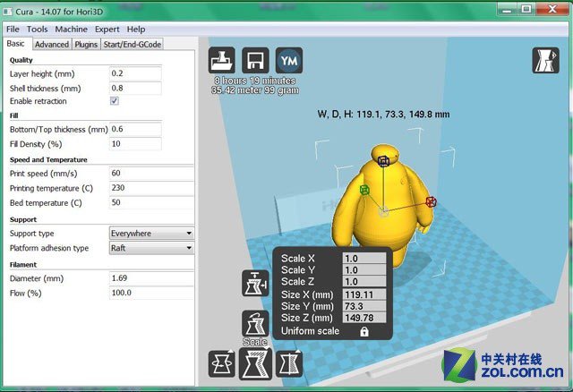The image size is (573, 392).
Task: Click the W, D, H dimensions label
Action: pyautogui.click(x=383, y=115)
